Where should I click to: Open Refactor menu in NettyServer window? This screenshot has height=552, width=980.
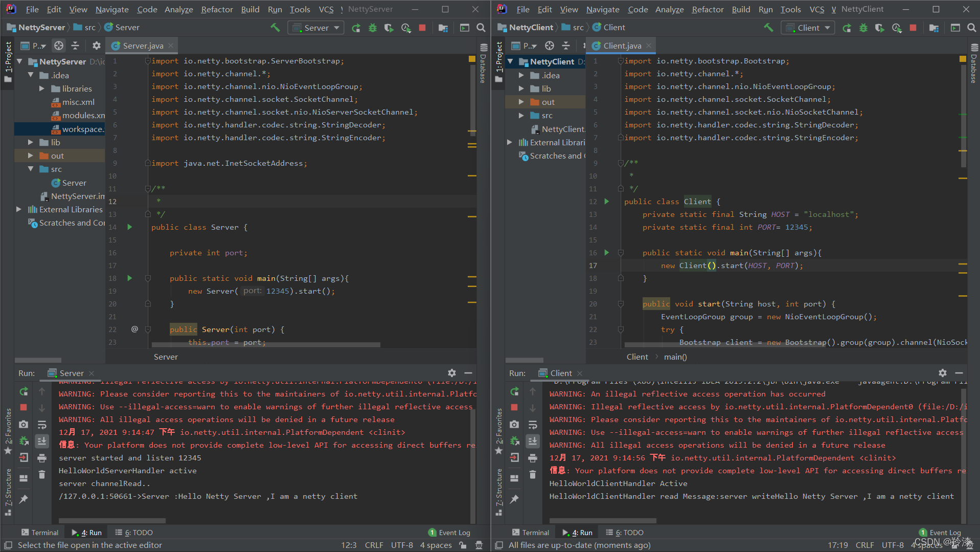pyautogui.click(x=217, y=9)
